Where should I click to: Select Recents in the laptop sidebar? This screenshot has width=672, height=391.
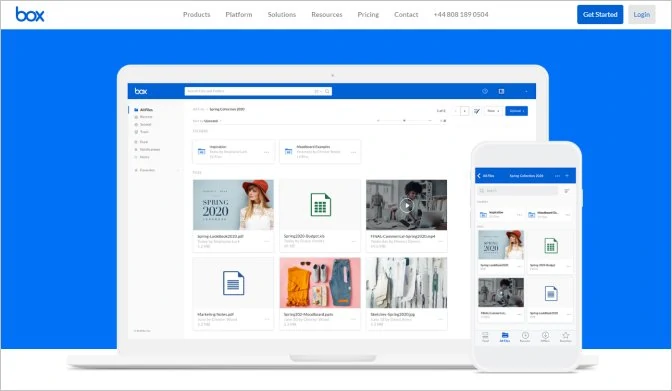click(x=144, y=117)
